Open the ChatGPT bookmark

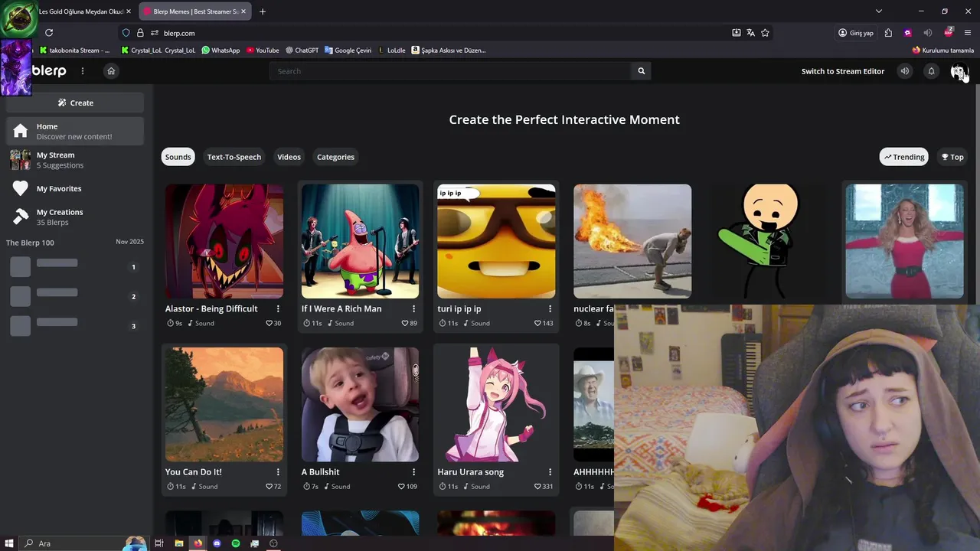[x=302, y=51]
